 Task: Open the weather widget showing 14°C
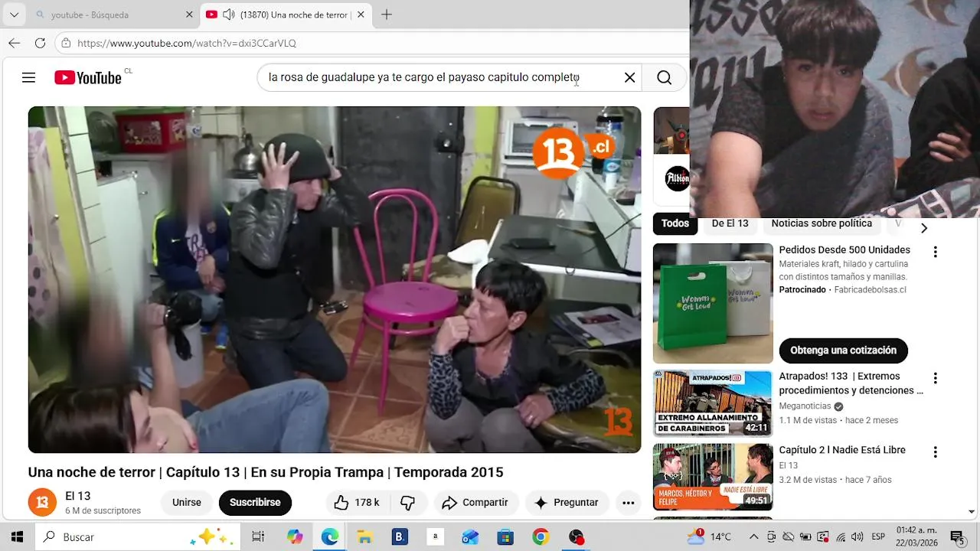coord(709,536)
